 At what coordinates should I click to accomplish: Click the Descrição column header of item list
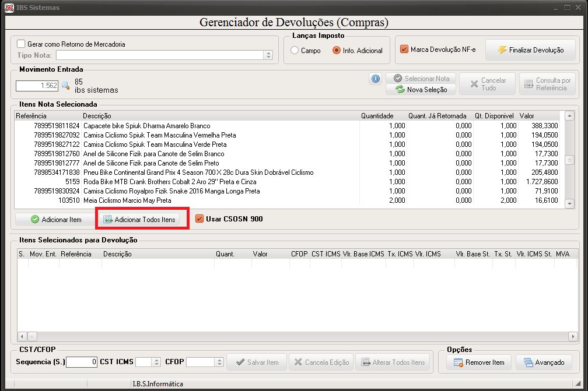97,116
